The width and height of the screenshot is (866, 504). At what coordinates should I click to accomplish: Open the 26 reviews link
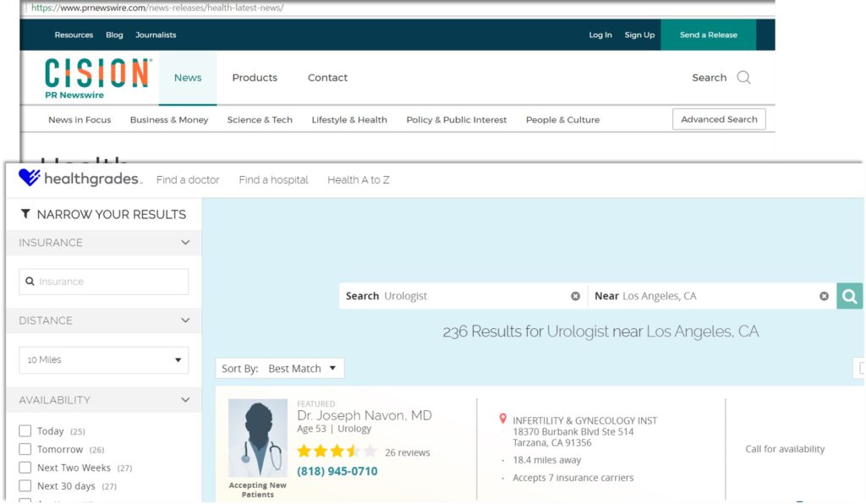(x=408, y=452)
